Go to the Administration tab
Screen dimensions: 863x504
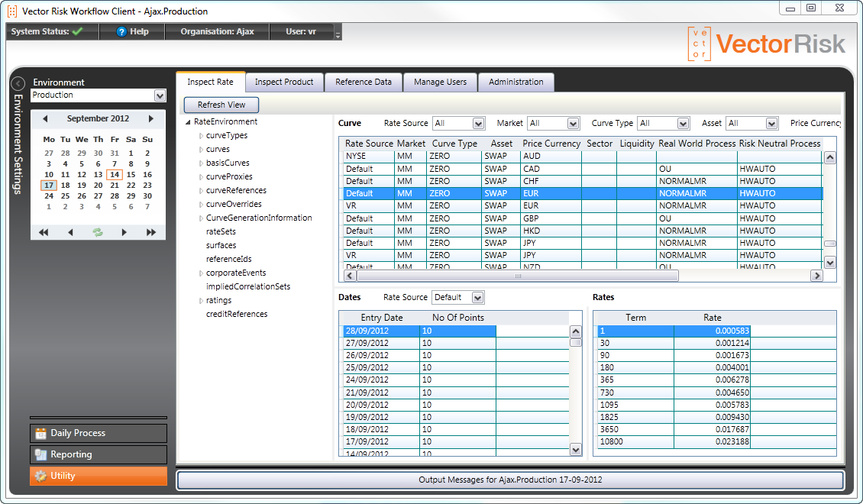click(x=516, y=82)
